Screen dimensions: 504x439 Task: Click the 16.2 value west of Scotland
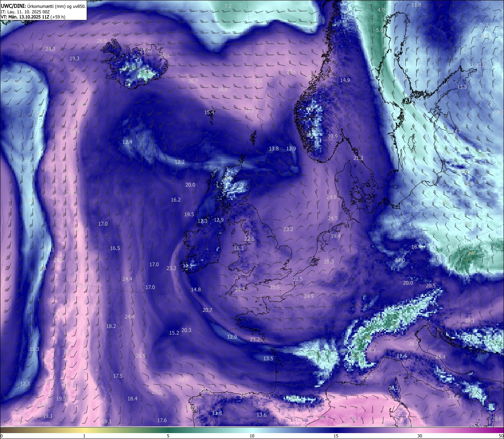pos(176,200)
